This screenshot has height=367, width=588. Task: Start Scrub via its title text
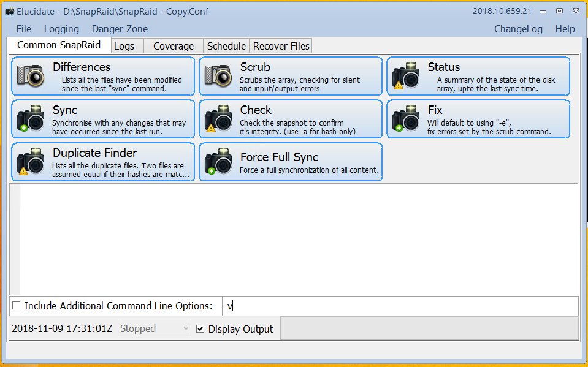[x=255, y=67]
